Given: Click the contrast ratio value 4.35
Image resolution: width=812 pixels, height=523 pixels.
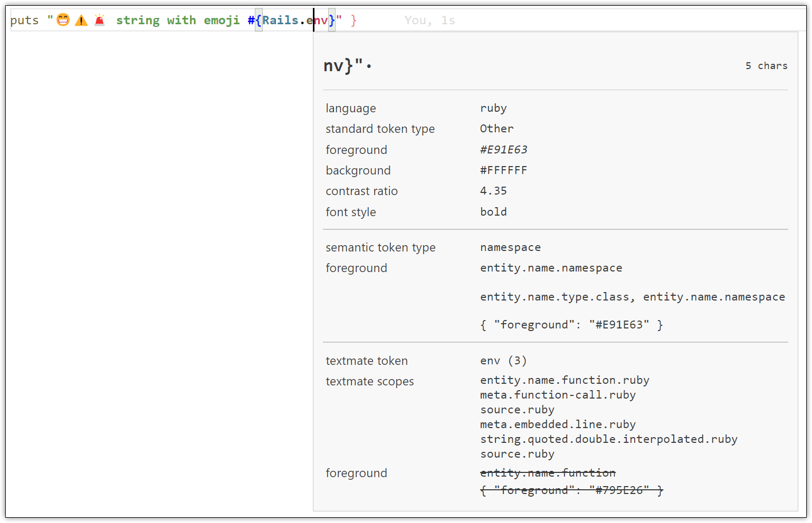Looking at the screenshot, I should 493,191.
